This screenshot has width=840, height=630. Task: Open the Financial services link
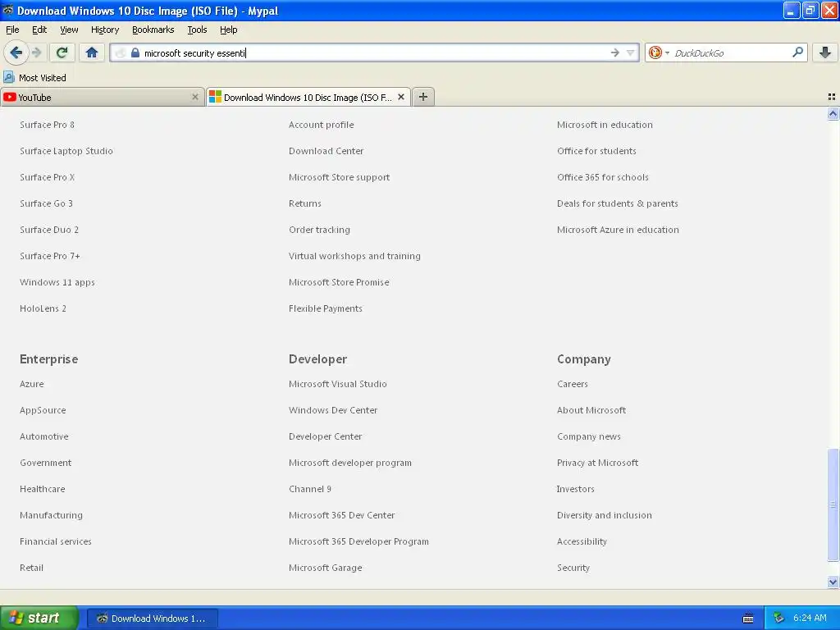coord(56,541)
